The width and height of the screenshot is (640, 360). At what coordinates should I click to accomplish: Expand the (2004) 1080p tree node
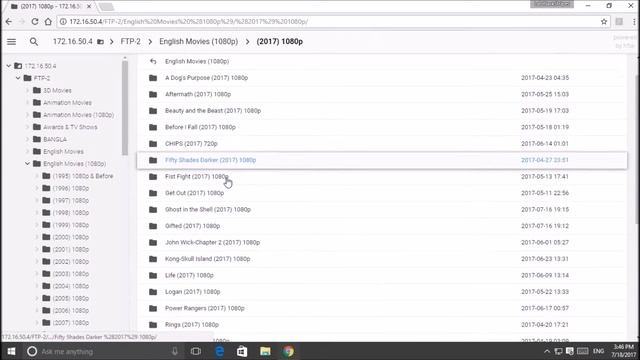coord(37,286)
